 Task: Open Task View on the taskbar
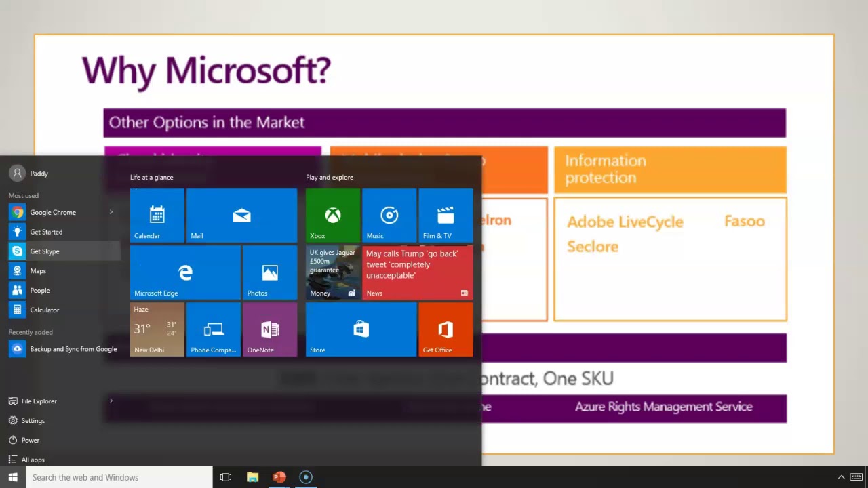point(226,477)
